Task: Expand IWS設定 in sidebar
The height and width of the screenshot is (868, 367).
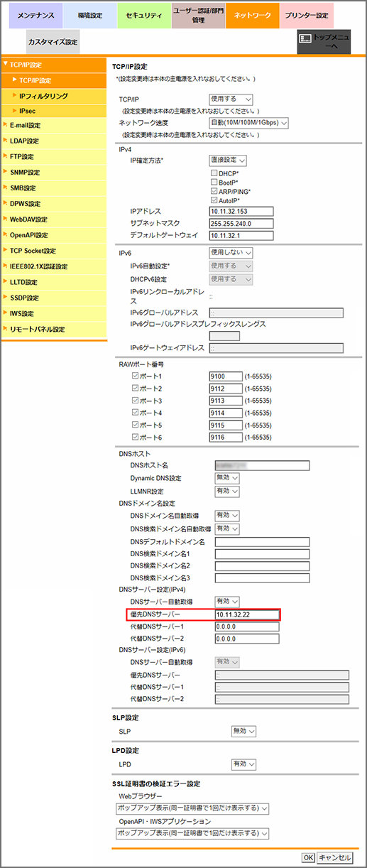Action: pyautogui.click(x=53, y=313)
